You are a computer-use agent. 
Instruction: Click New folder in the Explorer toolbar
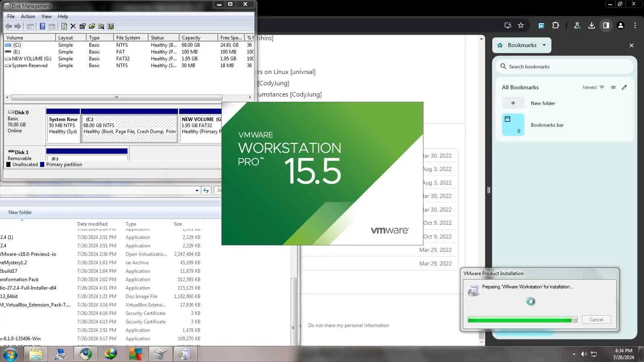pyautogui.click(x=20, y=212)
